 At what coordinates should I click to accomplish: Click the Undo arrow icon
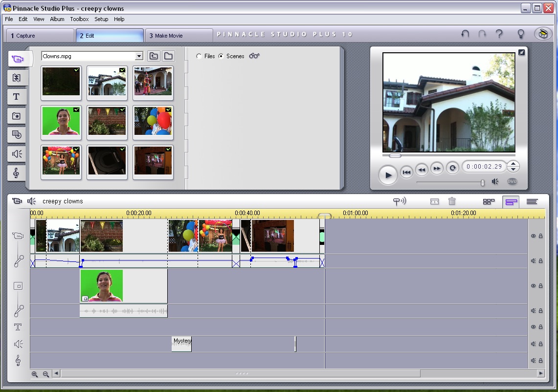coord(465,34)
